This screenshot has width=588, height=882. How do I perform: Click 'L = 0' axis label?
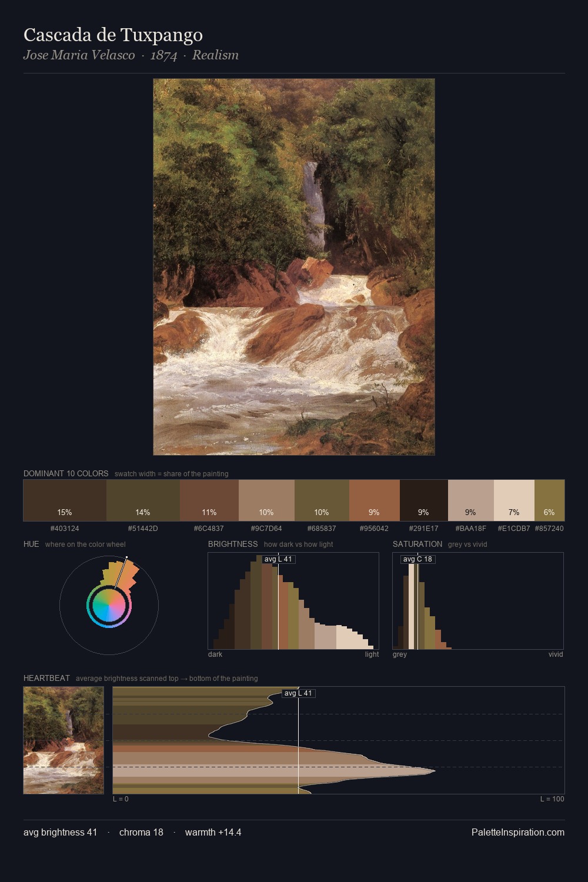[x=121, y=799]
